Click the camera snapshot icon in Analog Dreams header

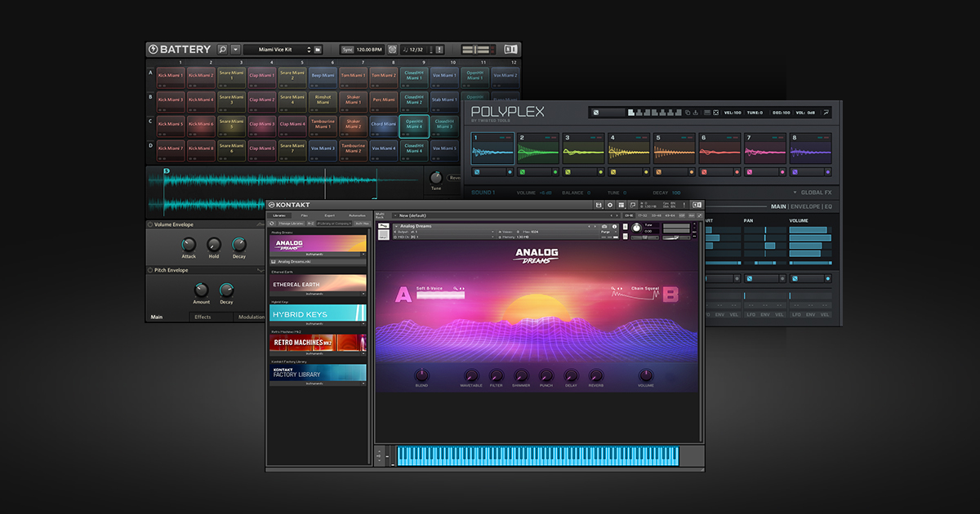tap(604, 226)
